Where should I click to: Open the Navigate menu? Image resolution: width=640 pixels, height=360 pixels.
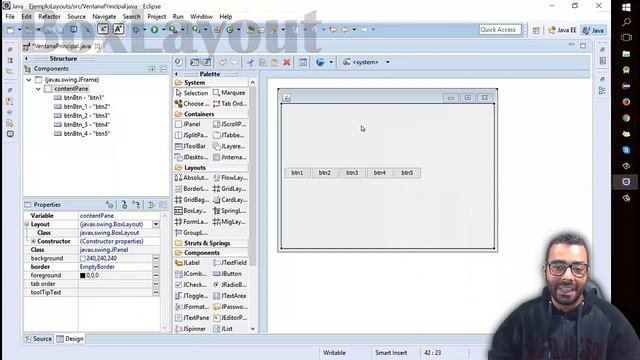tap(104, 16)
